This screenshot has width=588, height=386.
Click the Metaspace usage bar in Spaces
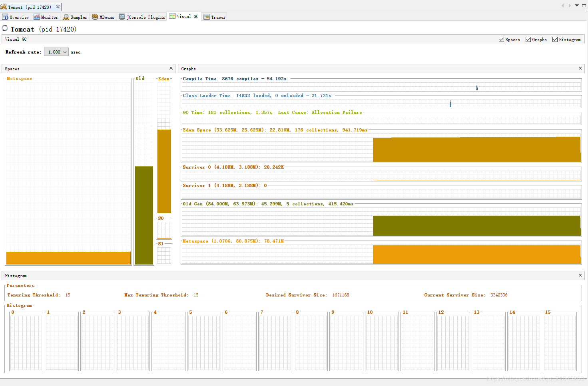click(68, 258)
